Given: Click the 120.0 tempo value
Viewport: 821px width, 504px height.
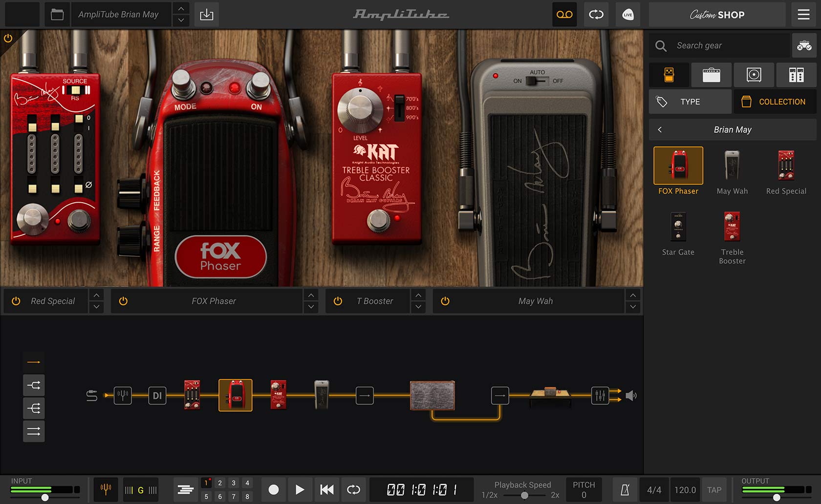Looking at the screenshot, I should [x=685, y=490].
